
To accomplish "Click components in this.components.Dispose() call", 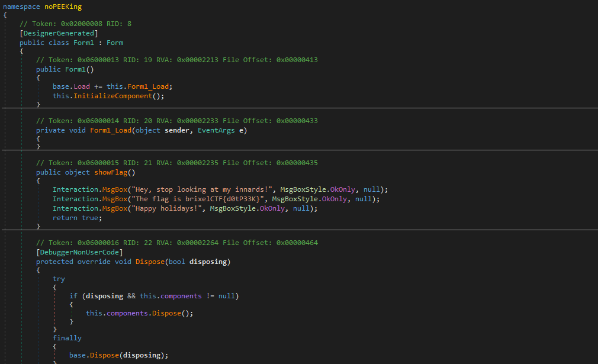I will [127, 313].
